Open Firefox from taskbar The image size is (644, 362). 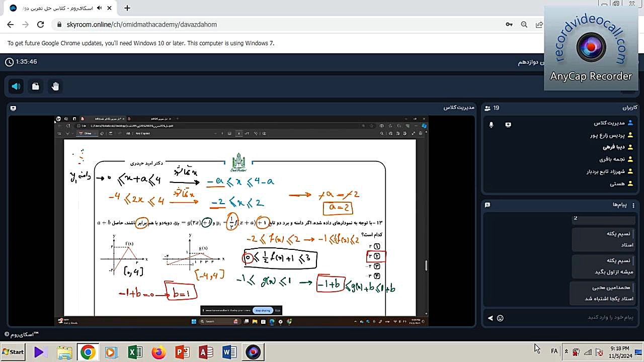pyautogui.click(x=158, y=352)
